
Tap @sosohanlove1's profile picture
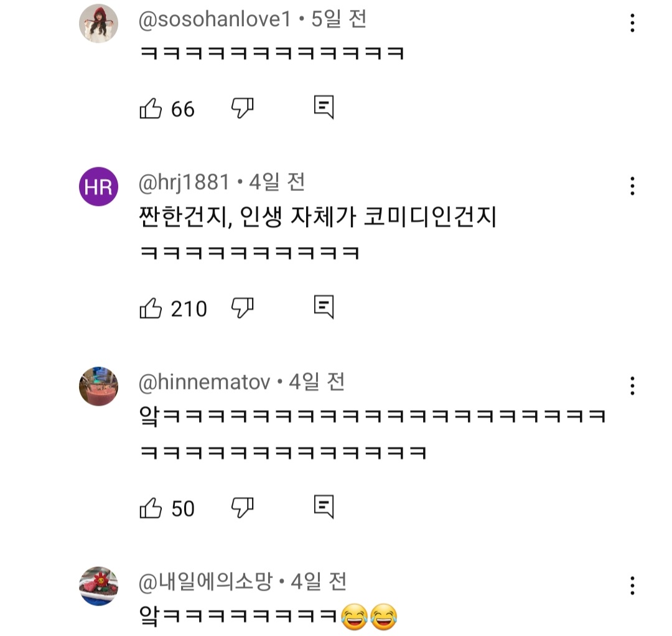99,24
